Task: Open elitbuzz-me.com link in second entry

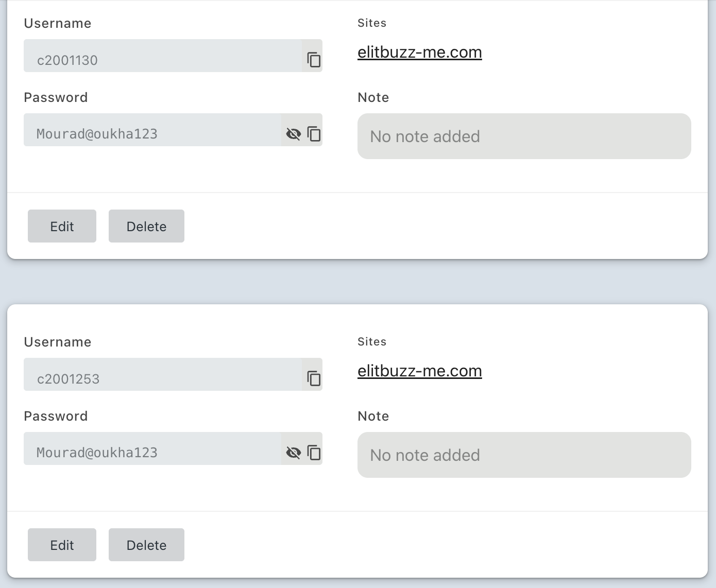Action: pyautogui.click(x=420, y=371)
